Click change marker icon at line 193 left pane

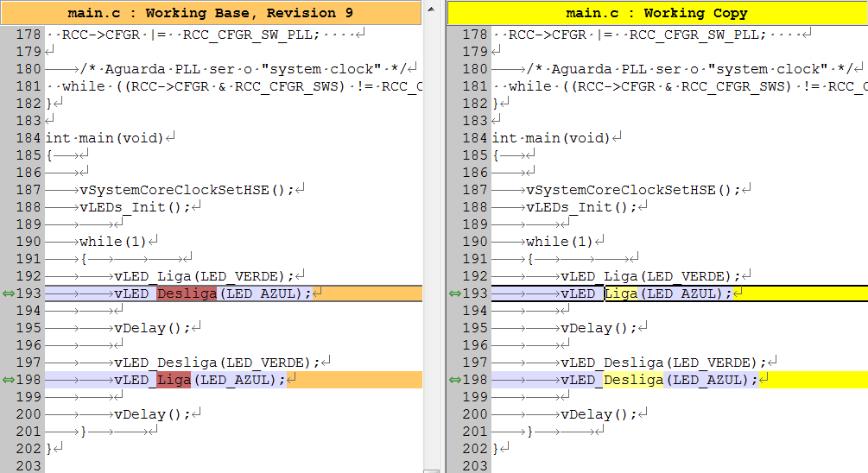click(8, 293)
